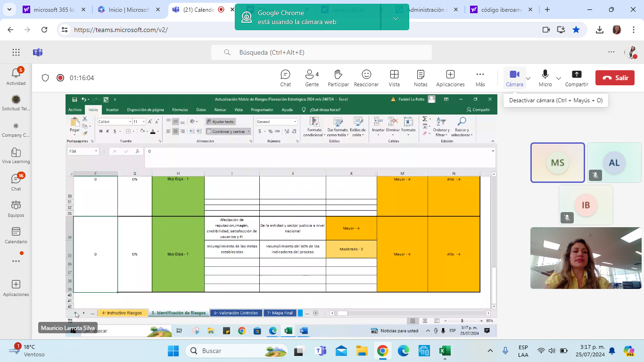Go back in Chrome
The image size is (644, 362).
pyautogui.click(x=11, y=30)
